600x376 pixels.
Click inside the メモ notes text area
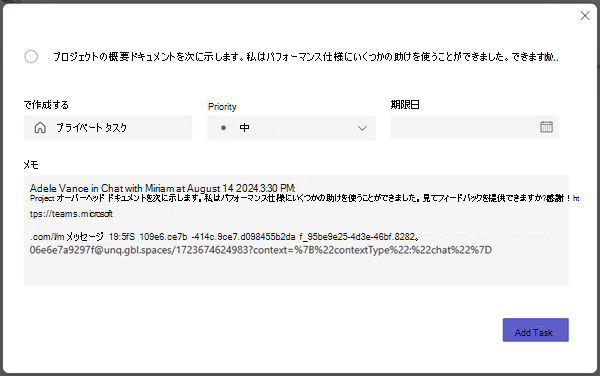(x=296, y=230)
